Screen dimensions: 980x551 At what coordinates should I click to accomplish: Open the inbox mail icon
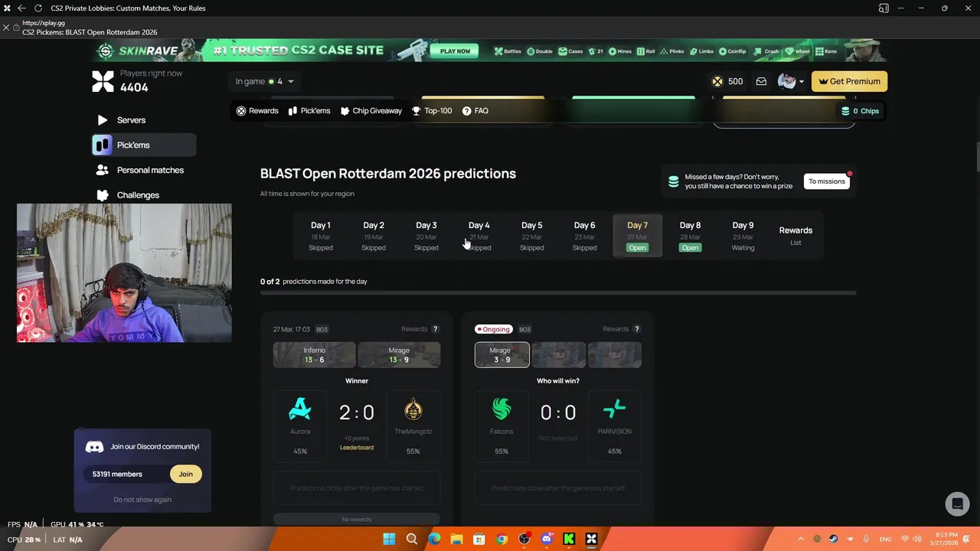click(x=761, y=81)
